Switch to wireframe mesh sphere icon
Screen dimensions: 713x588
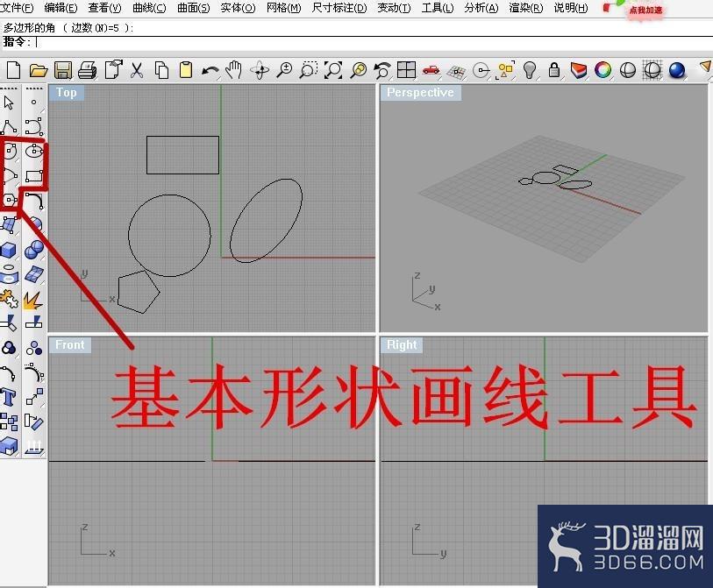pyautogui.click(x=652, y=70)
